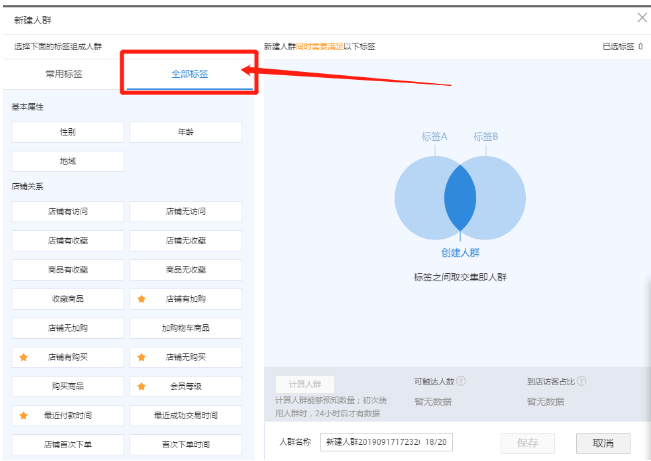Click the star on 会员等级 tag
The height and width of the screenshot is (461, 651).
coord(141,386)
